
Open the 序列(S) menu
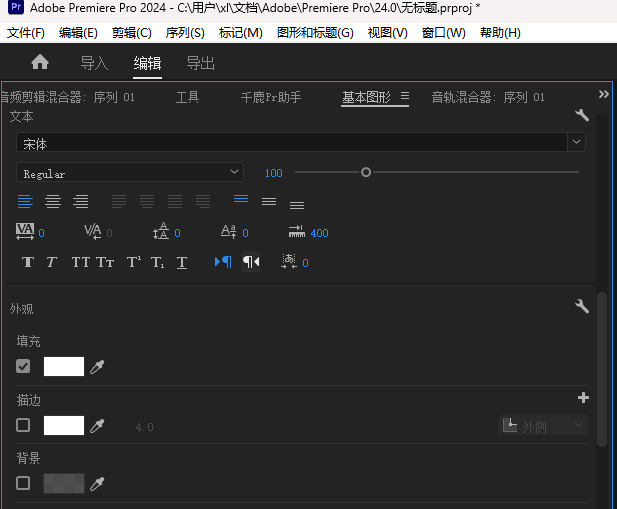185,33
